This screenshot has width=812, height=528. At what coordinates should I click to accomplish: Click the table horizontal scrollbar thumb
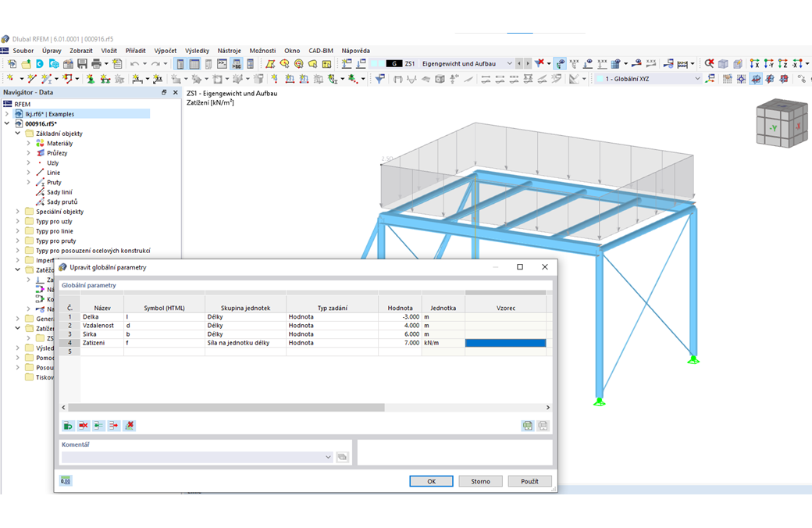226,407
